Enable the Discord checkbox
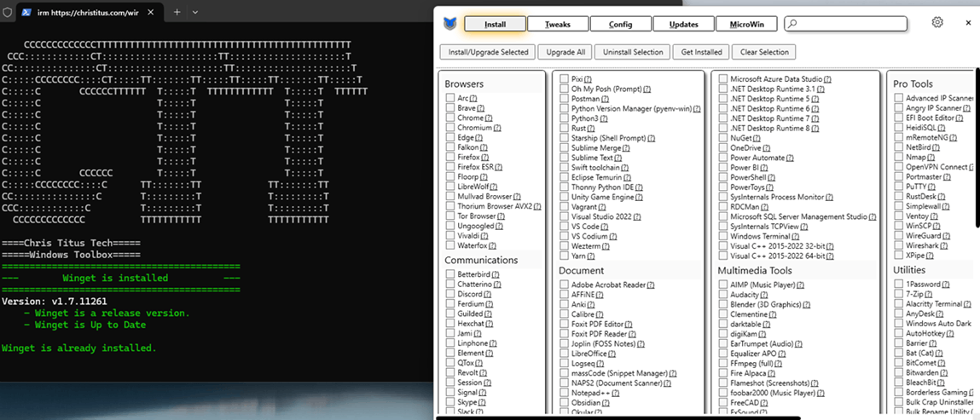Image resolution: width=980 pixels, height=420 pixels. [x=449, y=294]
